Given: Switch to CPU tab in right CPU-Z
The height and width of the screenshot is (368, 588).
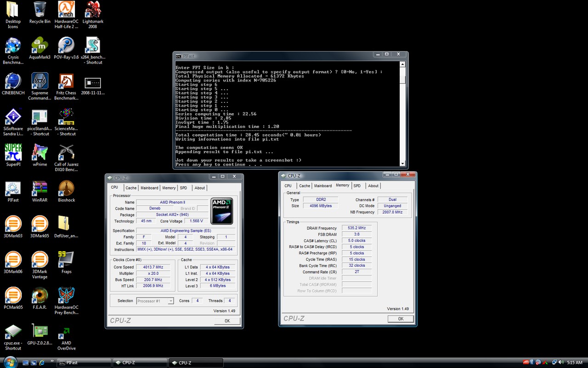Looking at the screenshot, I should pos(288,186).
